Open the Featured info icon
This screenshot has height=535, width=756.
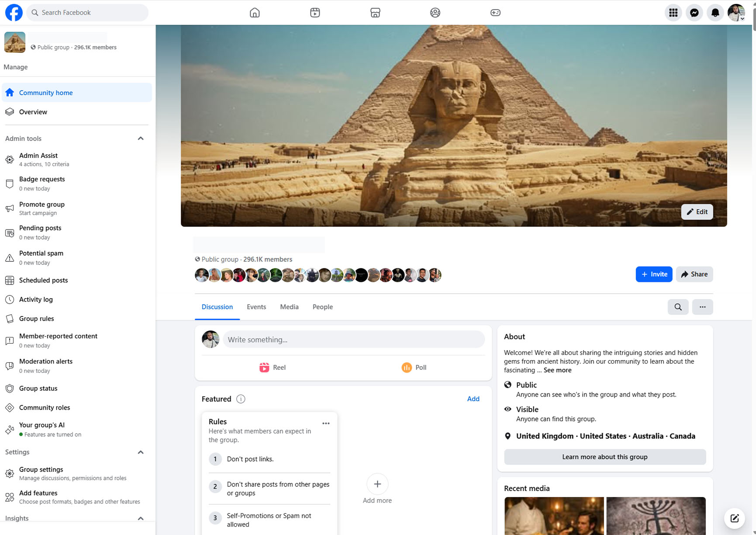(241, 399)
